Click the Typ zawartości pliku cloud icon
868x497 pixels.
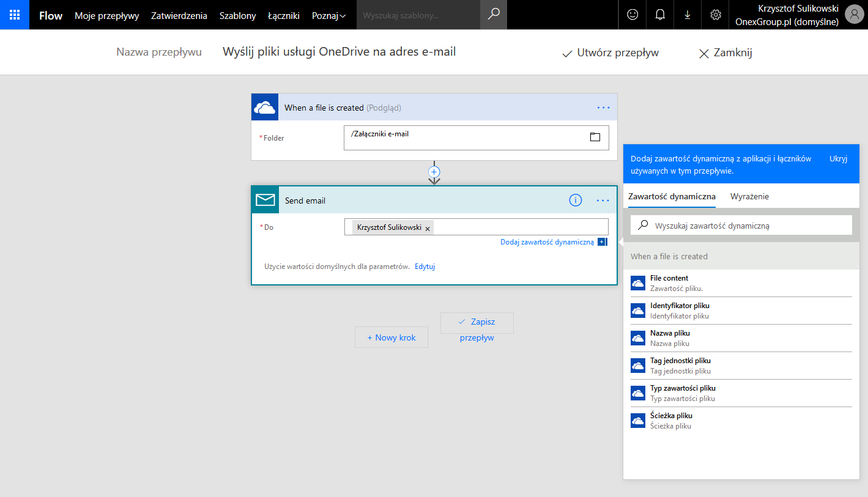(638, 393)
